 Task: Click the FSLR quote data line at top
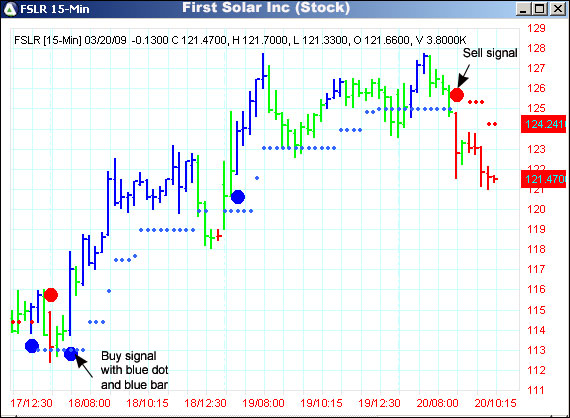[240, 40]
